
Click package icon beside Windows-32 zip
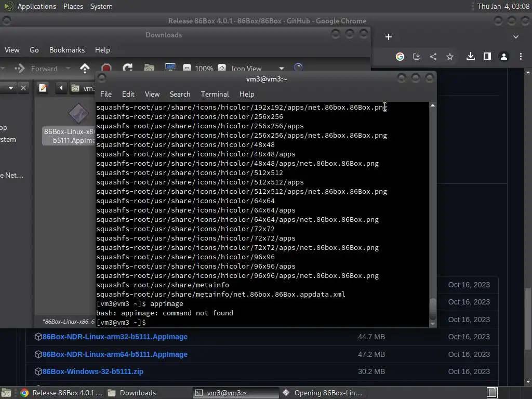point(38,371)
